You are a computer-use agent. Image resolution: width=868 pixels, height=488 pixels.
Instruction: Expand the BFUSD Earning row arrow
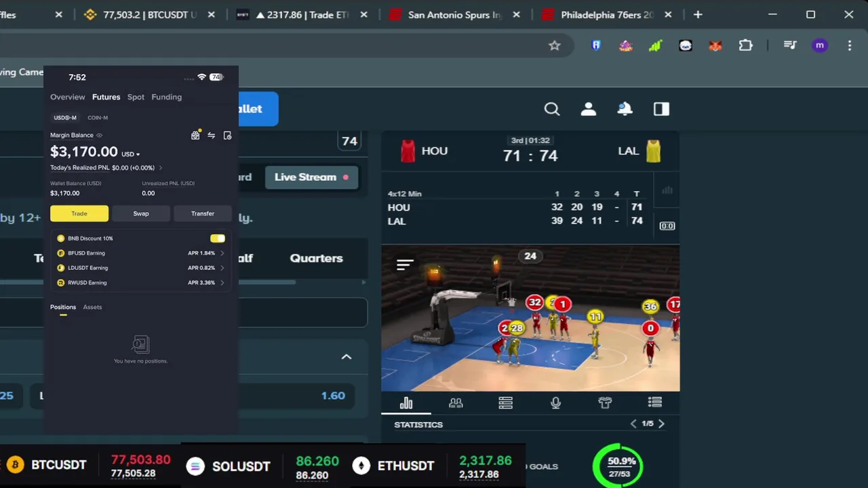tap(222, 253)
